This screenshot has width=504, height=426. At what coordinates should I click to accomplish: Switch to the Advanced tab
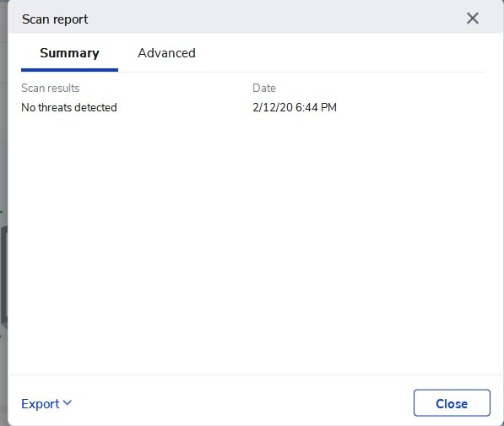pos(166,53)
